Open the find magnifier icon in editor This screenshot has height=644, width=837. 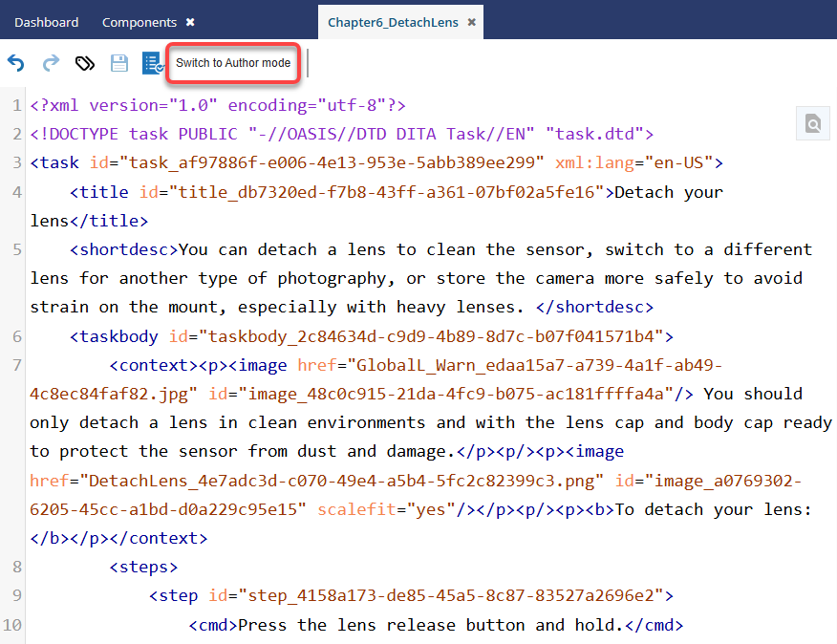coord(812,123)
